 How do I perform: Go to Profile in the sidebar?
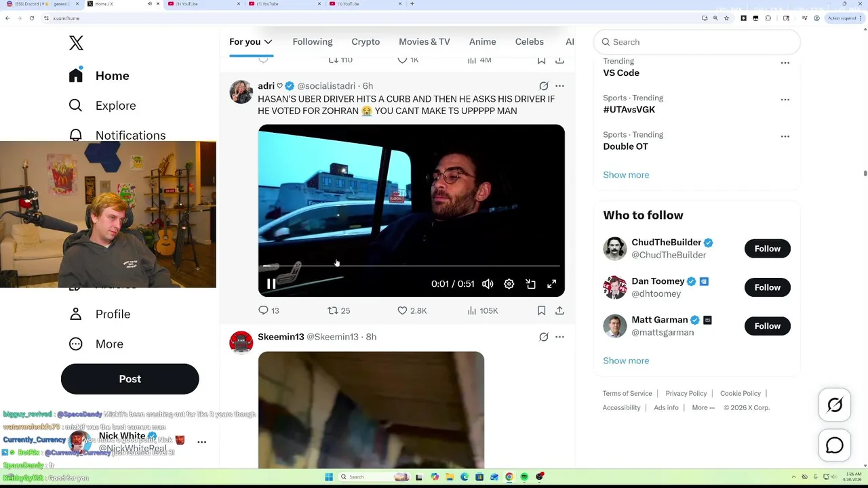pos(100,314)
